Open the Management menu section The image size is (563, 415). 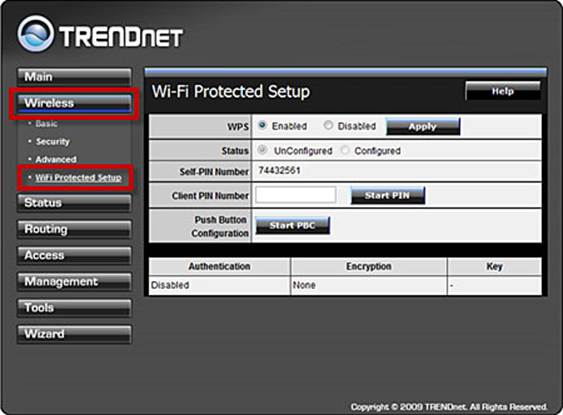tap(74, 282)
